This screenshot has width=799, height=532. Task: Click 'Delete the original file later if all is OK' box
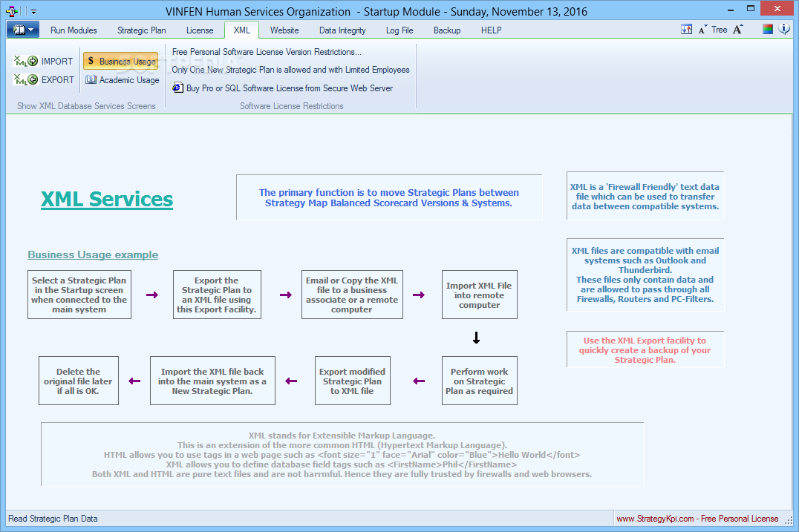point(79,381)
